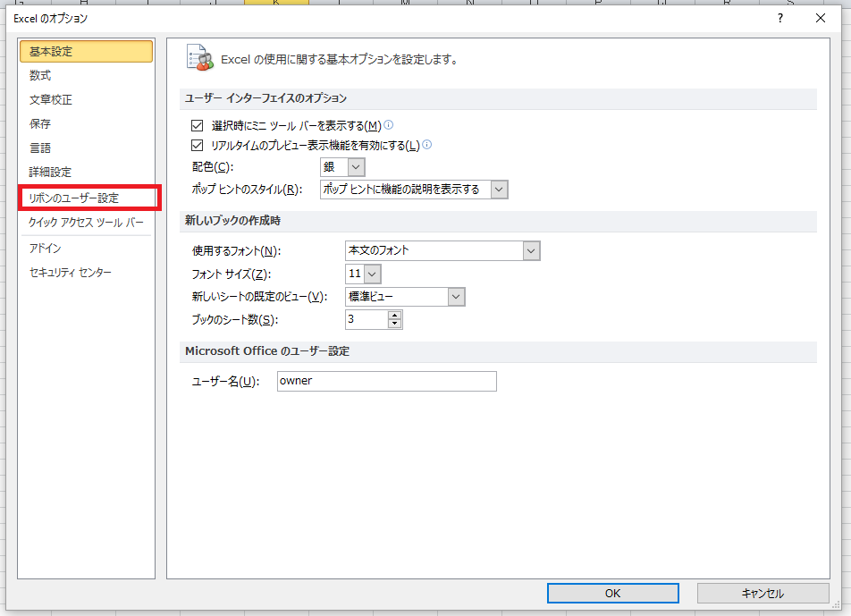Open 詳細設定 options

(x=50, y=172)
